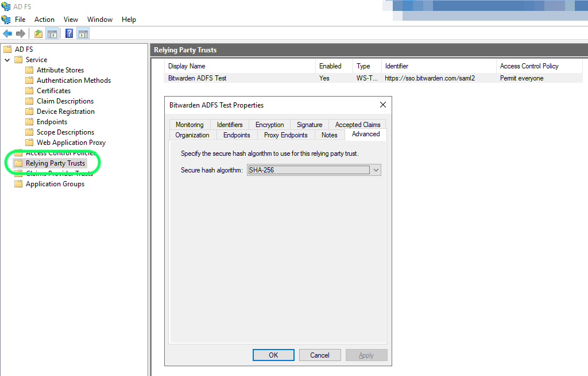Click the Yes value in Enabled column

pyautogui.click(x=324, y=78)
